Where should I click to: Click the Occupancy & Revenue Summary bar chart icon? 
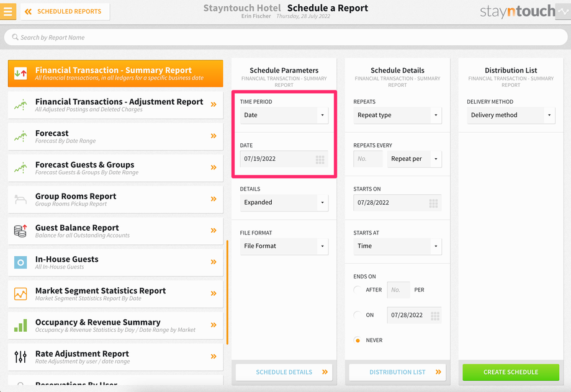pos(20,325)
